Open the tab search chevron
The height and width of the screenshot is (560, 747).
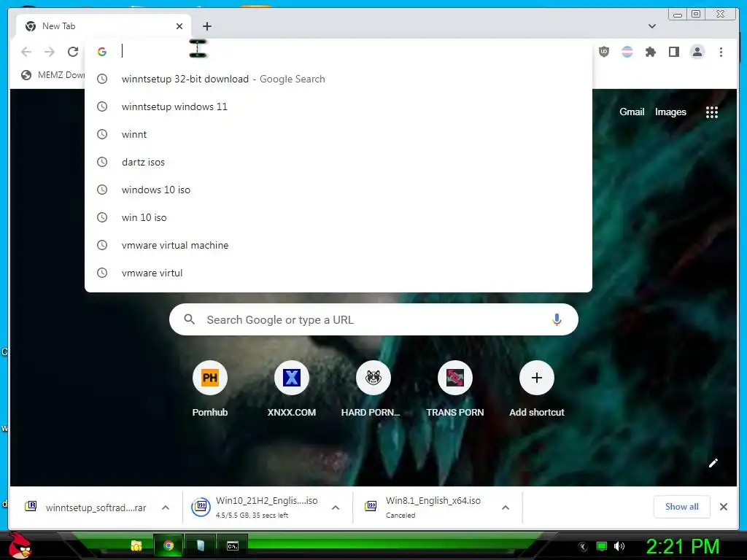[652, 26]
